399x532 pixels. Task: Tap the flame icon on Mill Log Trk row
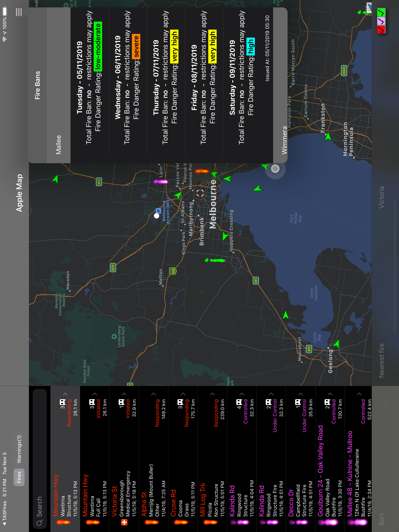[210, 522]
